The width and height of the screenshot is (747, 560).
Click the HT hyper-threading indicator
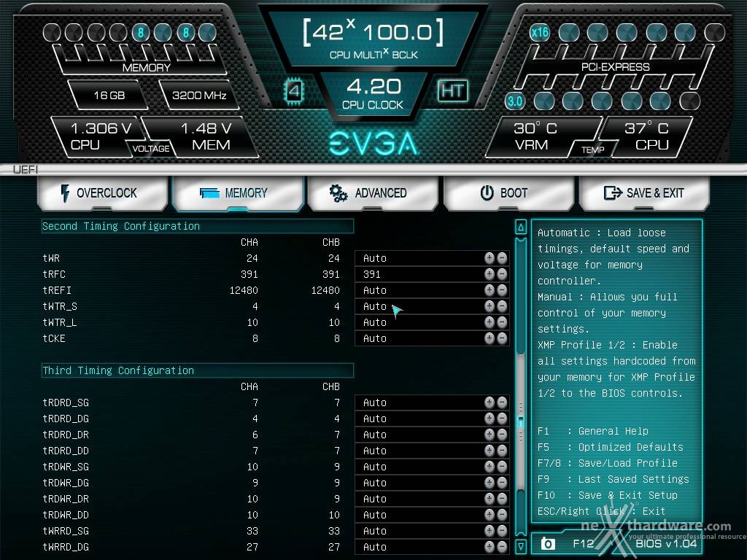pyautogui.click(x=452, y=90)
